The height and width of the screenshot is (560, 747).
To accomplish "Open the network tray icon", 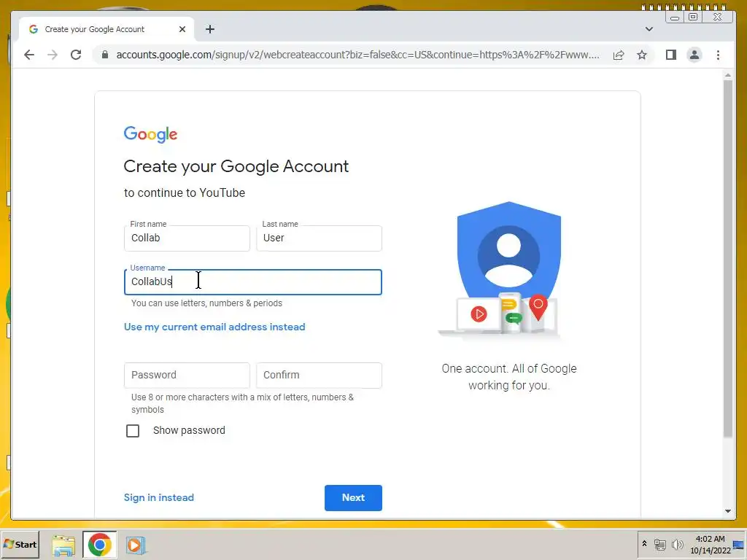I will (x=659, y=544).
